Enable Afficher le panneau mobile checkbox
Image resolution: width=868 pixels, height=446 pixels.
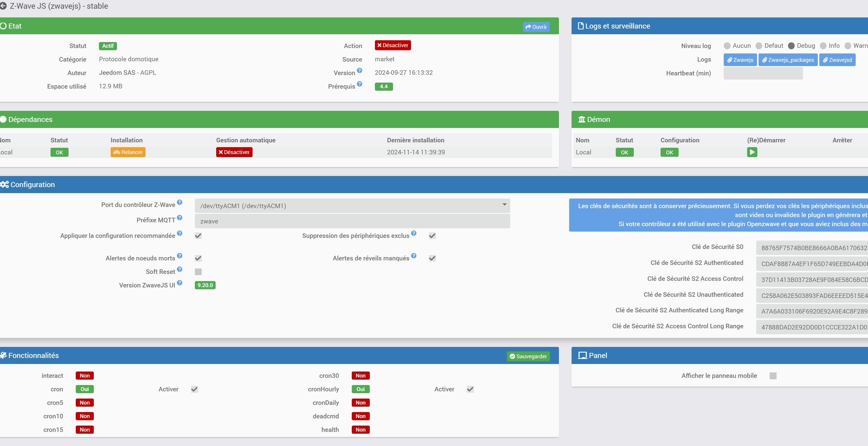pyautogui.click(x=773, y=376)
